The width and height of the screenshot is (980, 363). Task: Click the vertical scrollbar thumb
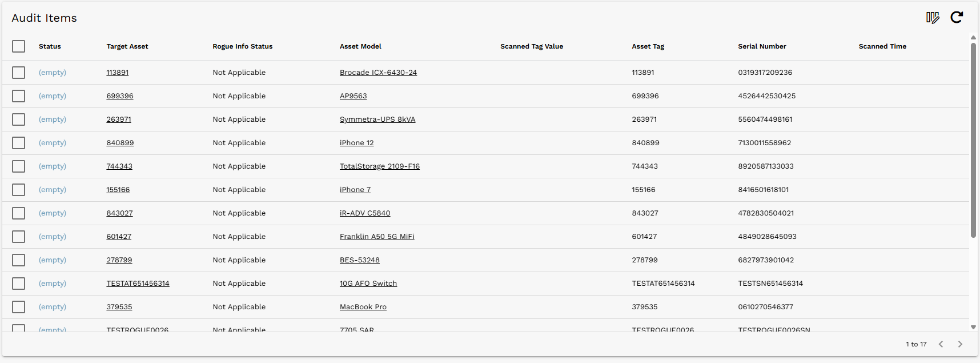[x=973, y=140]
